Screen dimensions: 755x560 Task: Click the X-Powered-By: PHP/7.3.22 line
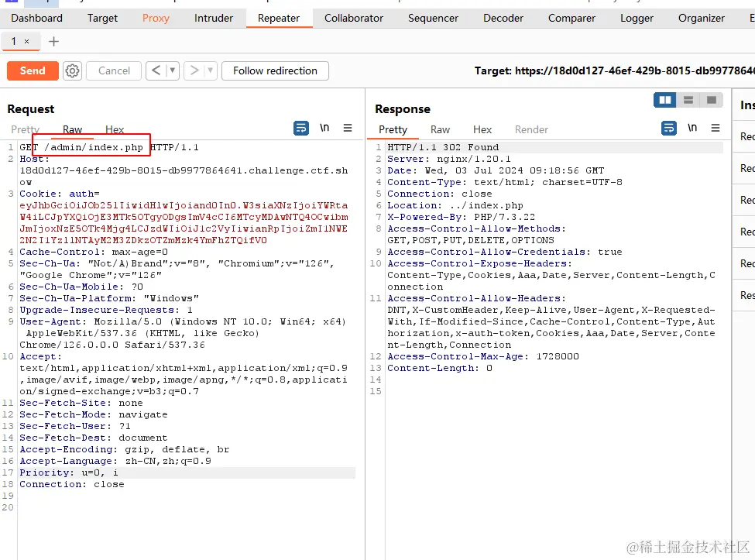pos(461,217)
